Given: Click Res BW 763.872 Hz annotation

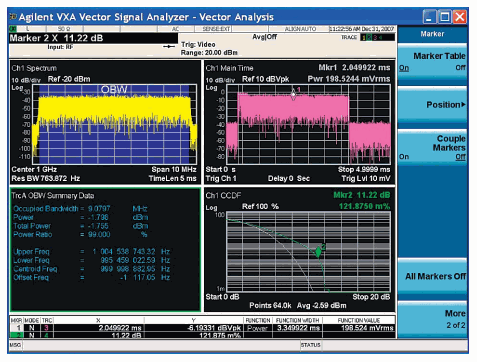Looking at the screenshot, I should pyautogui.click(x=46, y=178).
